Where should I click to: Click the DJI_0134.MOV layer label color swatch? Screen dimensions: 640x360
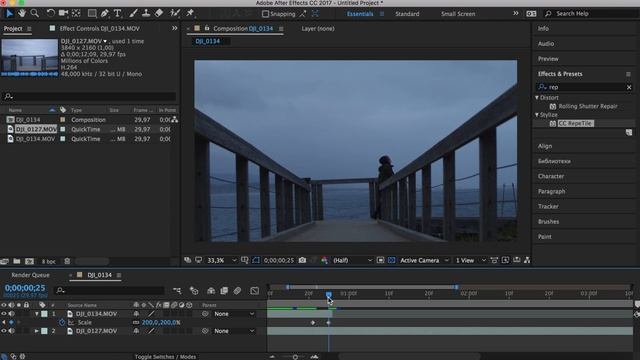[44, 314]
